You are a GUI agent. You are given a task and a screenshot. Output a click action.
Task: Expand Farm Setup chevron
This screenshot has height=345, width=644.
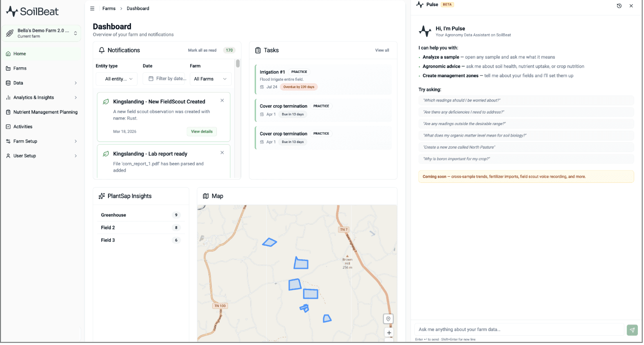76,141
